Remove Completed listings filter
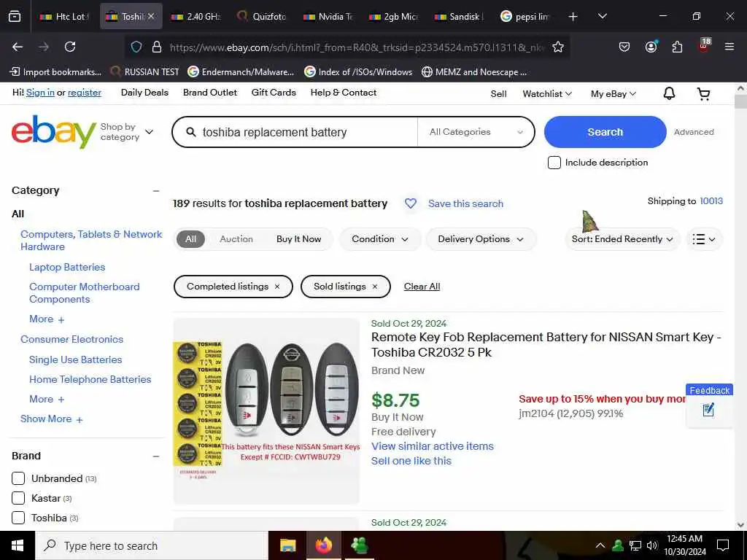This screenshot has width=747, height=560. 276,287
